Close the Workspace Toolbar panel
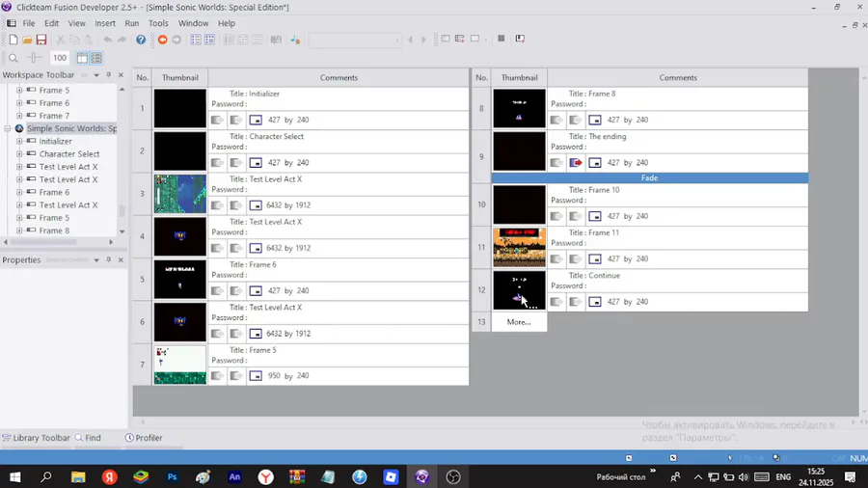The width and height of the screenshot is (868, 488). coord(121,74)
